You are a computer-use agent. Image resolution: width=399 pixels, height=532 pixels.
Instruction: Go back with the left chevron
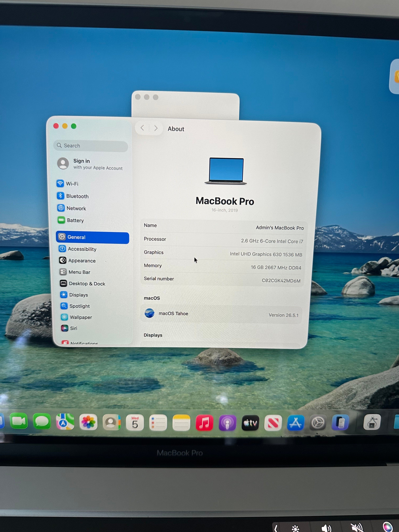pos(142,128)
